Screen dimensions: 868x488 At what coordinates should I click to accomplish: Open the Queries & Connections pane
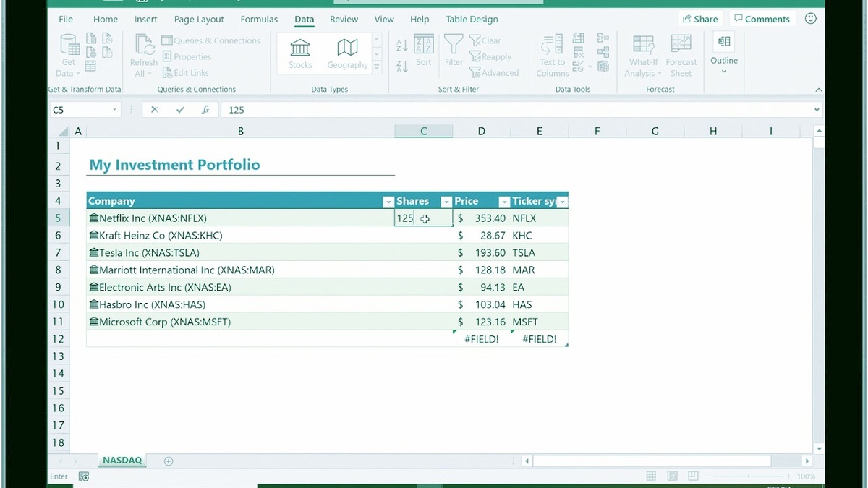coord(210,40)
